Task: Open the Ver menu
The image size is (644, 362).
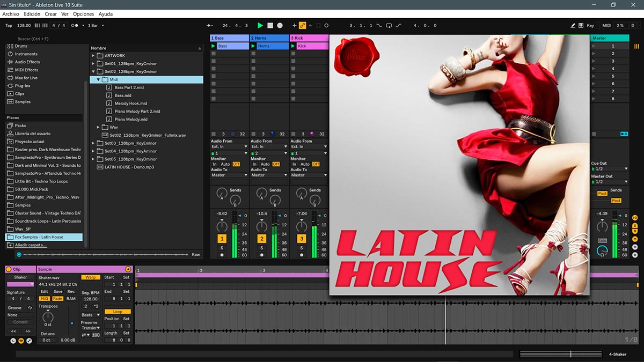Action: [x=65, y=14]
